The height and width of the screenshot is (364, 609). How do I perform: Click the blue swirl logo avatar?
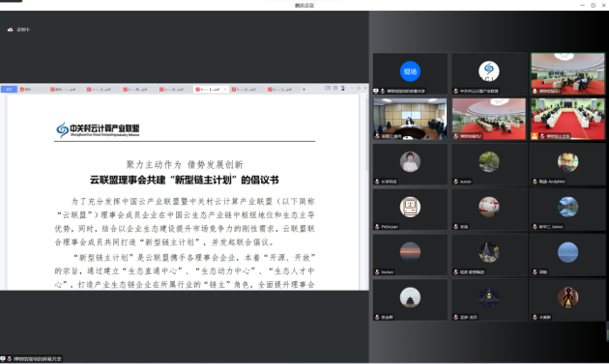click(488, 71)
